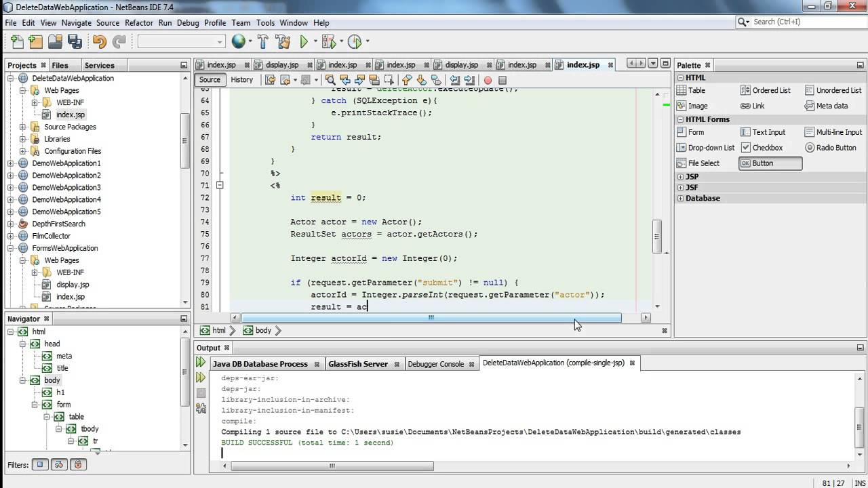Viewport: 868px width, 488px height.
Task: Run project with green play icon
Action: click(x=304, y=42)
